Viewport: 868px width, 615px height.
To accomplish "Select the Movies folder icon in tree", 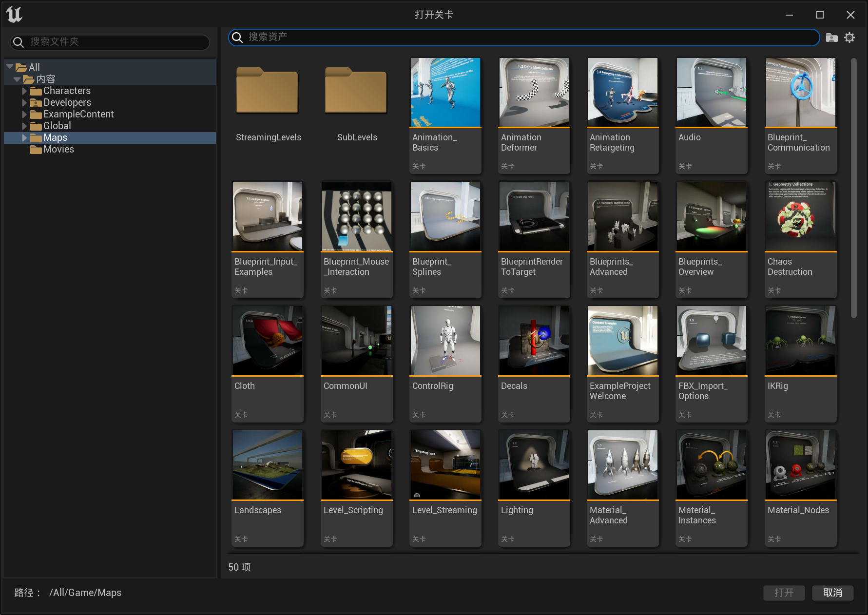I will coord(36,150).
